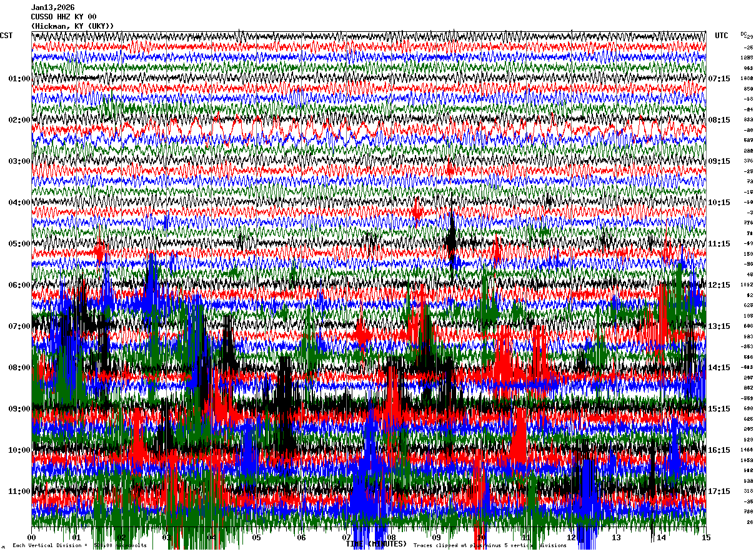Select the CST time label "02:00"

pyautogui.click(x=19, y=120)
